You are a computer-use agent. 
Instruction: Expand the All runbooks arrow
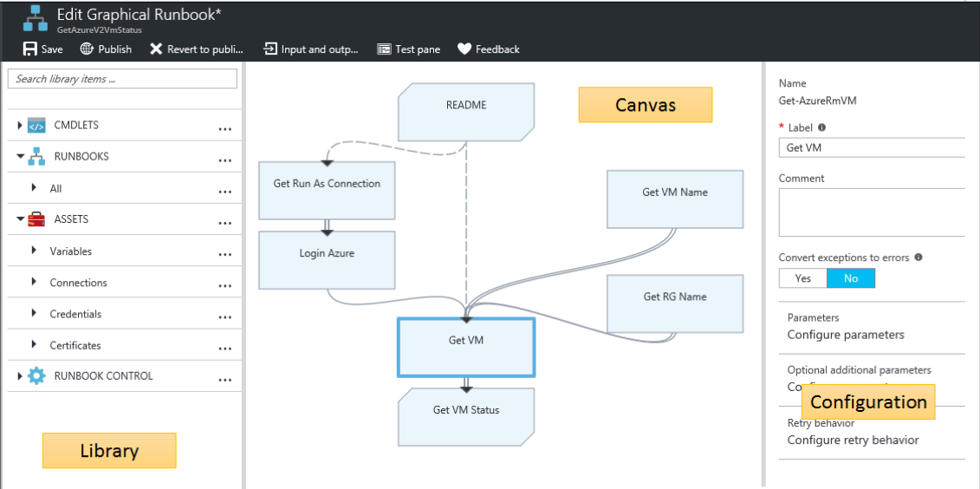[34, 187]
